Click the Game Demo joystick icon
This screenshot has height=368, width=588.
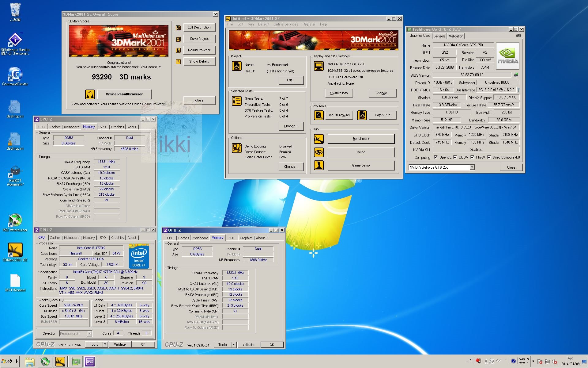(x=319, y=165)
